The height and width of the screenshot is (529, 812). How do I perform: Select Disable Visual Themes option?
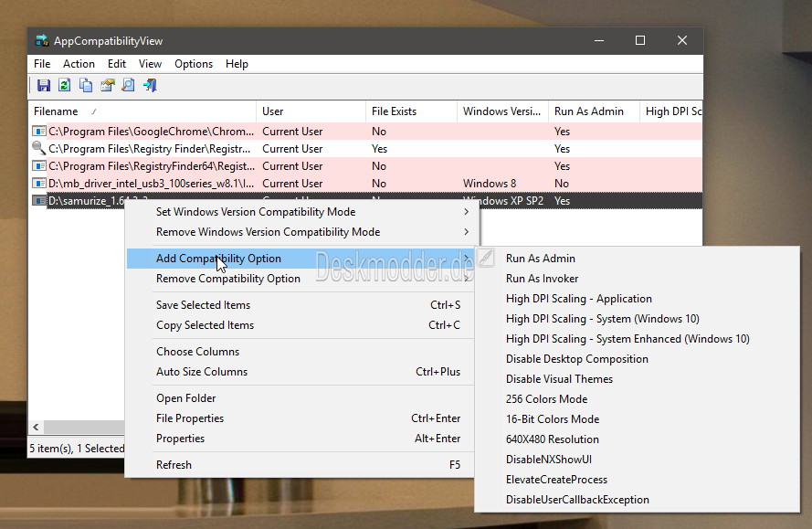pyautogui.click(x=637, y=379)
